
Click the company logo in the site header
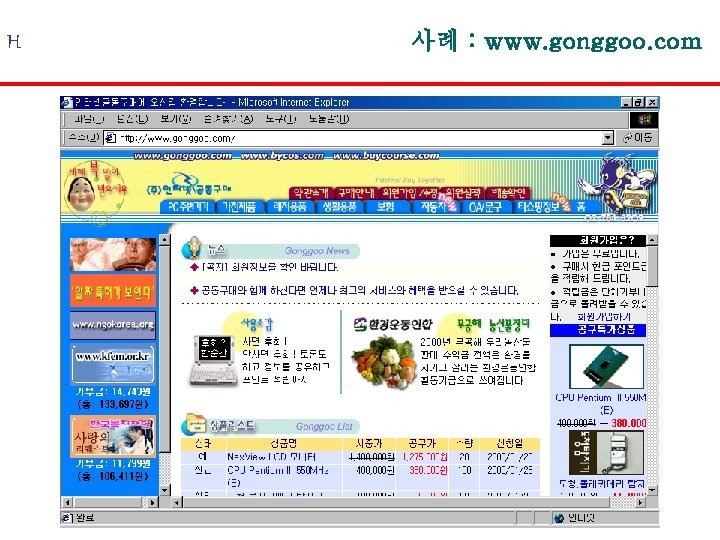point(189,185)
